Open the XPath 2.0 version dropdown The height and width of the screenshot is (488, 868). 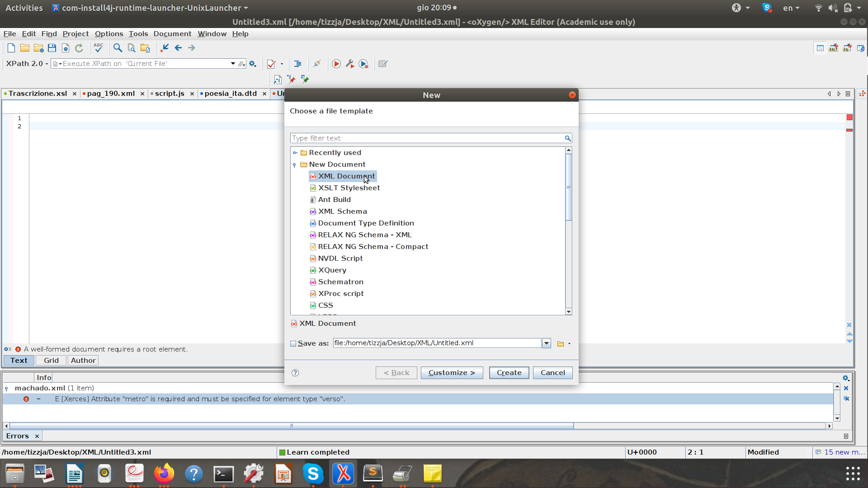click(x=27, y=64)
